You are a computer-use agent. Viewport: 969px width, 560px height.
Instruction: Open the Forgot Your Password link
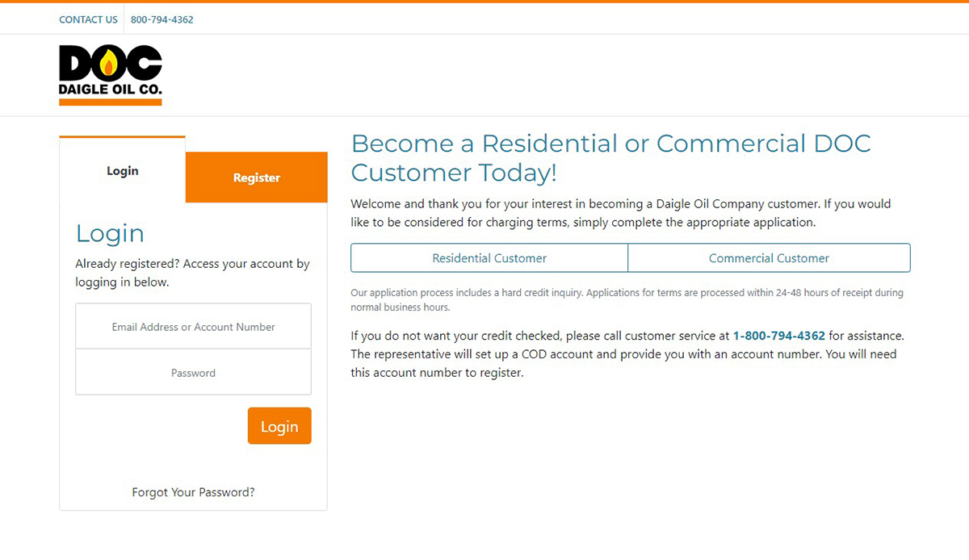coord(193,492)
